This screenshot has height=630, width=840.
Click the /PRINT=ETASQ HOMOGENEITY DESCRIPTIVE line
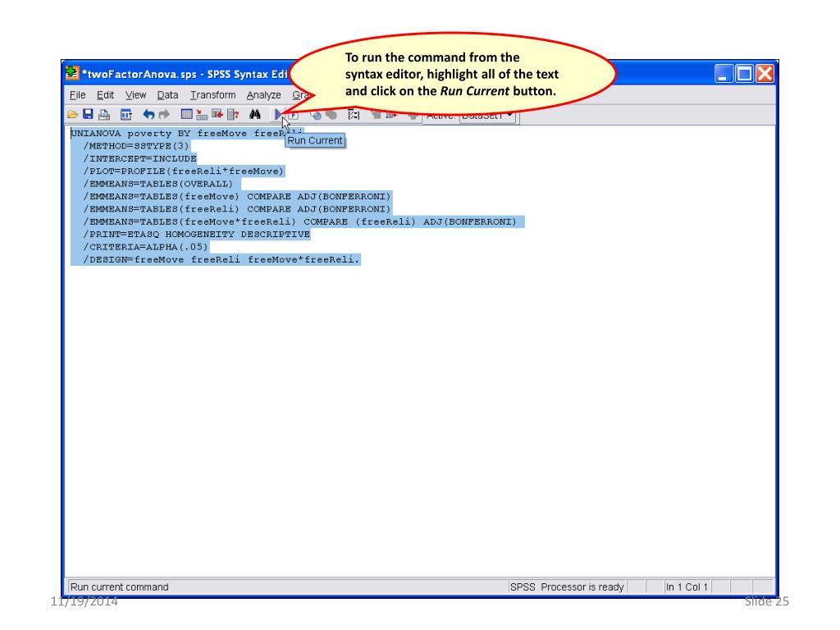click(x=197, y=234)
